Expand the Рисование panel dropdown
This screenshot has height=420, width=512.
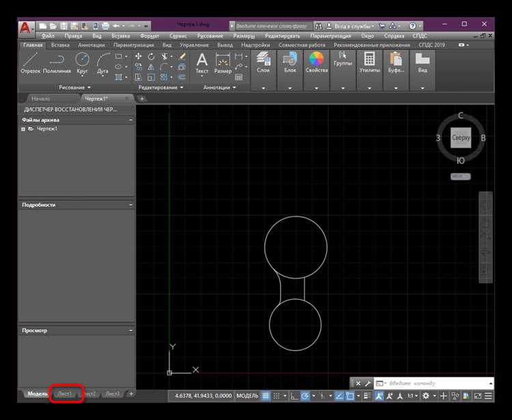point(74,87)
